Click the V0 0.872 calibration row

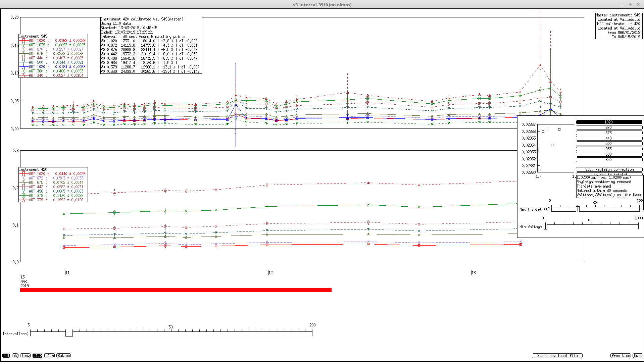[x=149, y=45]
